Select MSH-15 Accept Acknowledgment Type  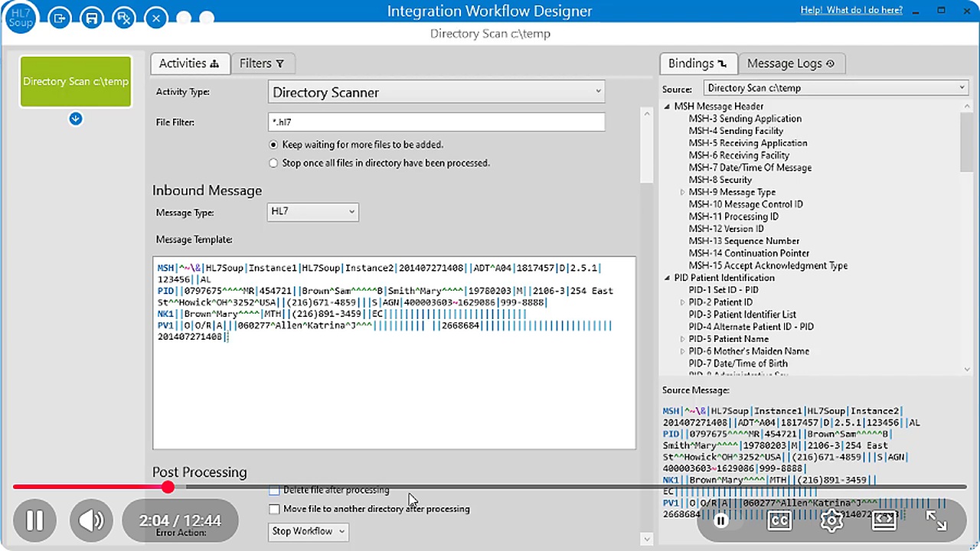pyautogui.click(x=768, y=266)
